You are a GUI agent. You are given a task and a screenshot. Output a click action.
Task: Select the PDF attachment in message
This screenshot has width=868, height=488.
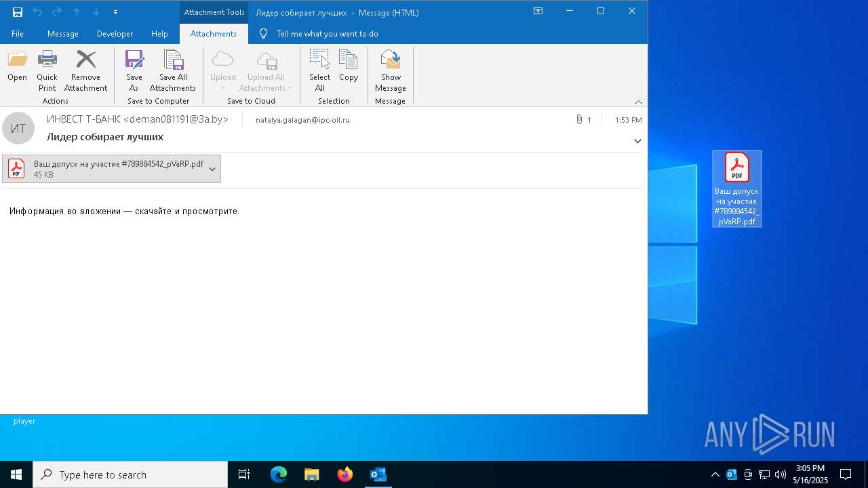[104, 169]
